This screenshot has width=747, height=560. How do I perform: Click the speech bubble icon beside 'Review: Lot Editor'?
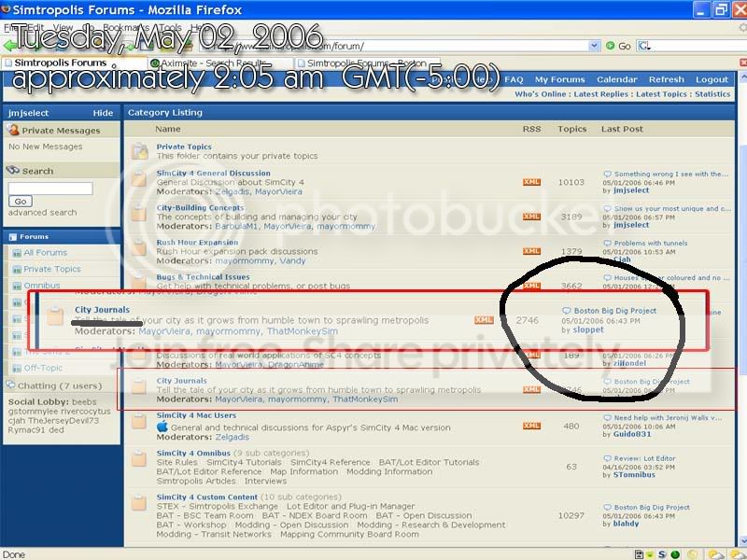pos(607,458)
